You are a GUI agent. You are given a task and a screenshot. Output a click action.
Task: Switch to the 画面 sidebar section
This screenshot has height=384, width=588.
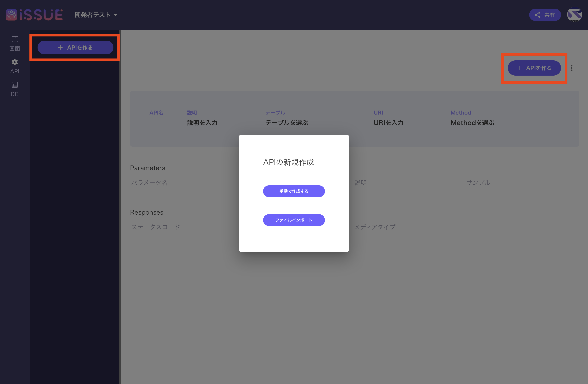[15, 43]
